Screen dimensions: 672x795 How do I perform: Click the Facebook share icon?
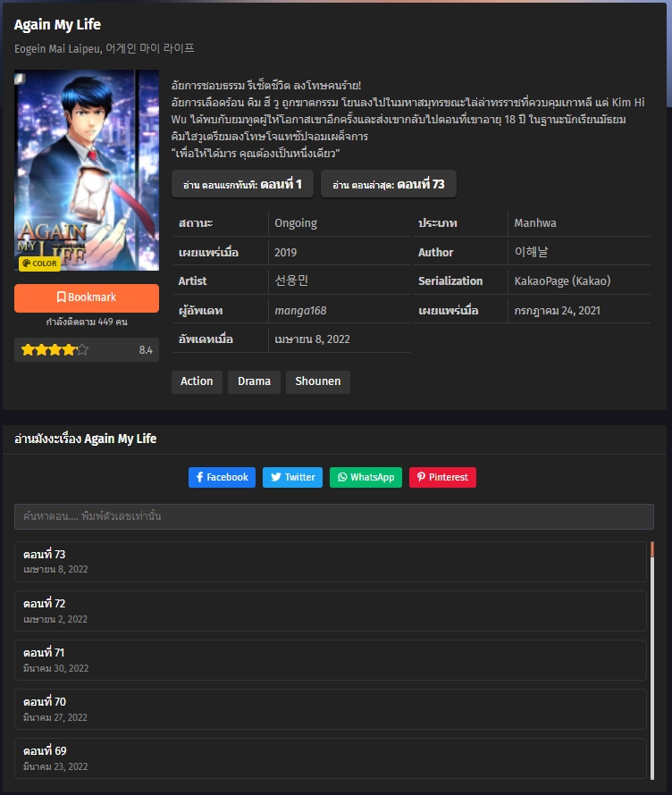(200, 478)
